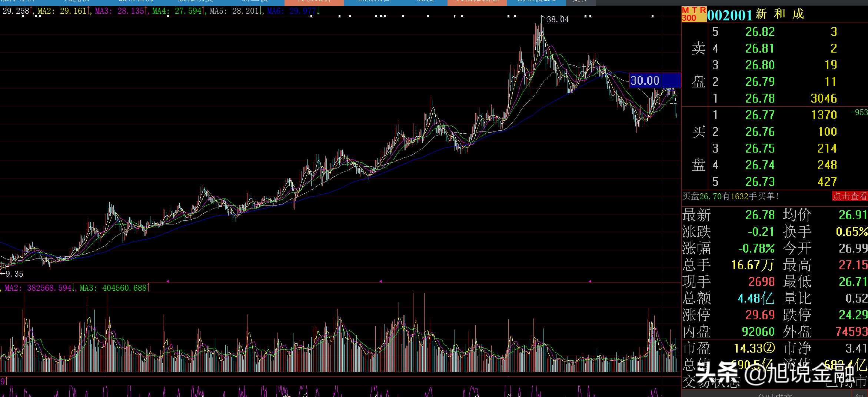Click the 38.04 peak price label
Image resolution: width=868 pixels, height=397 pixels.
(558, 19)
